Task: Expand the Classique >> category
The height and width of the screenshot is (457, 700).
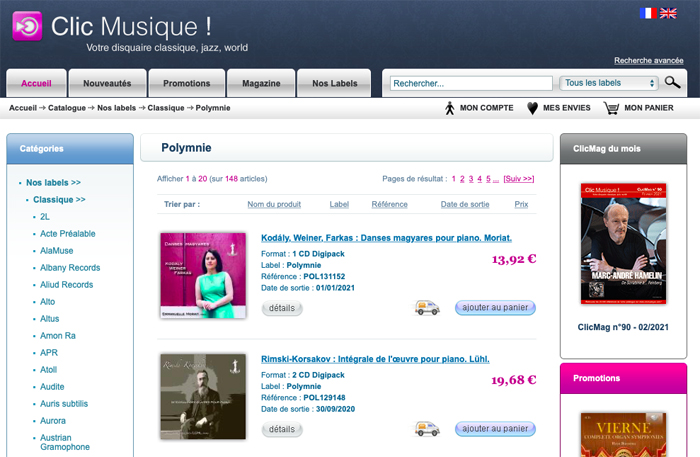Action: pyautogui.click(x=59, y=199)
